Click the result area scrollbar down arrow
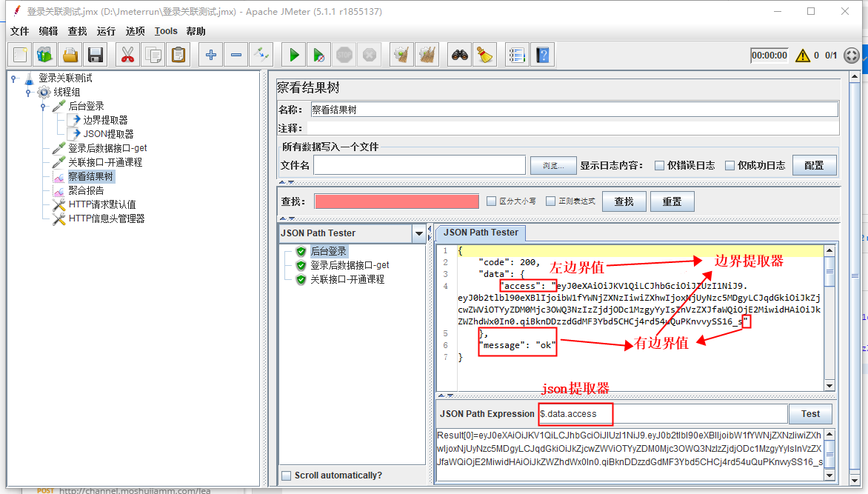This screenshot has width=868, height=494. (x=829, y=475)
